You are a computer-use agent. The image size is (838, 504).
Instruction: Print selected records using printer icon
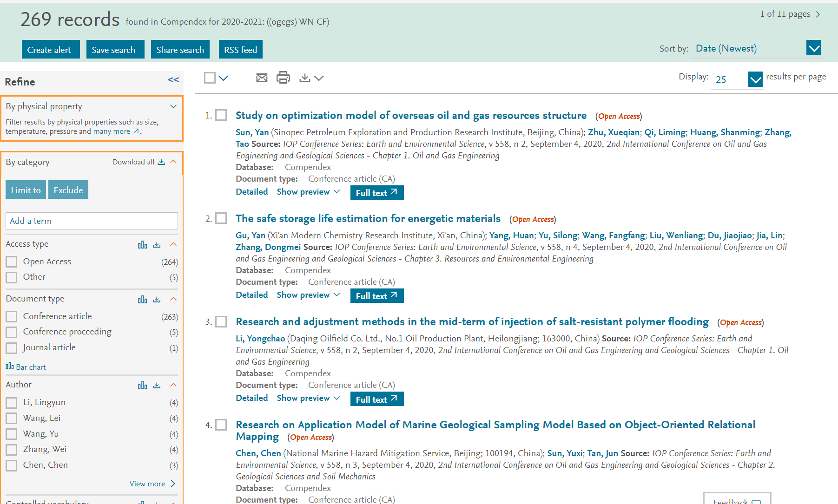coord(283,78)
